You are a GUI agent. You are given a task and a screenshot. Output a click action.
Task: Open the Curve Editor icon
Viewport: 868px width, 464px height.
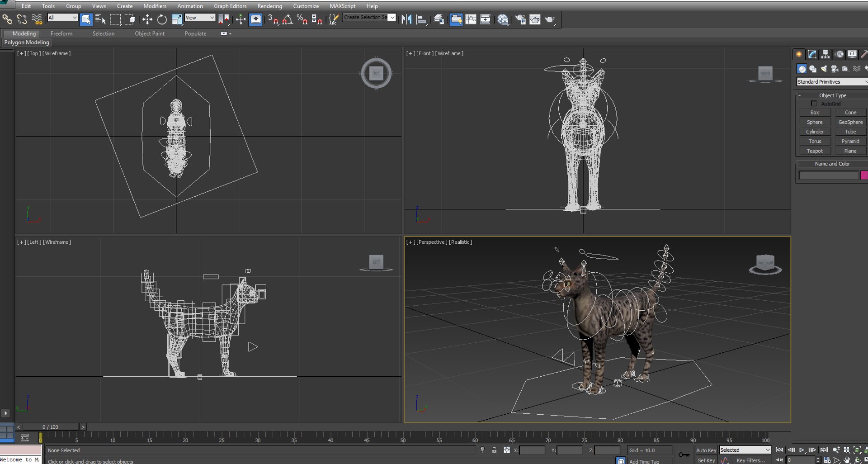(x=471, y=19)
